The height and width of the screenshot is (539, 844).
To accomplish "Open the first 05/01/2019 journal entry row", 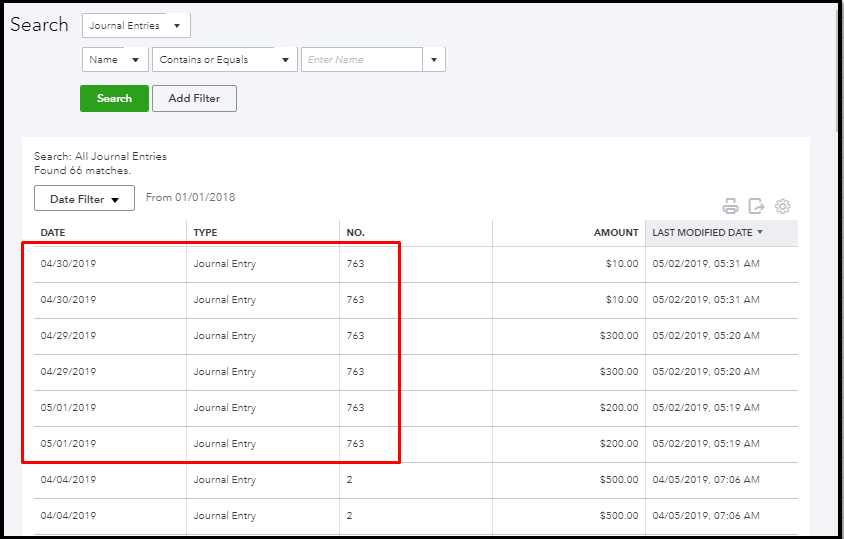I will point(69,408).
